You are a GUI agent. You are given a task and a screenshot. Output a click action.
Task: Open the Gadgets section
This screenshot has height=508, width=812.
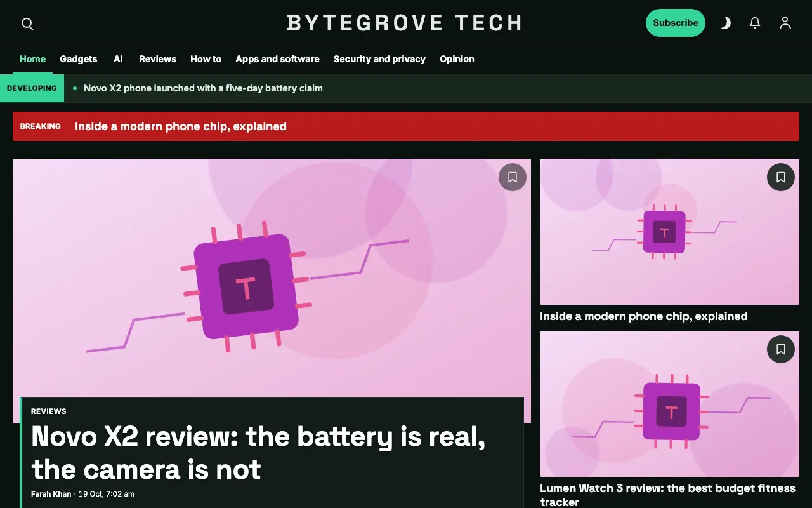[x=79, y=59]
